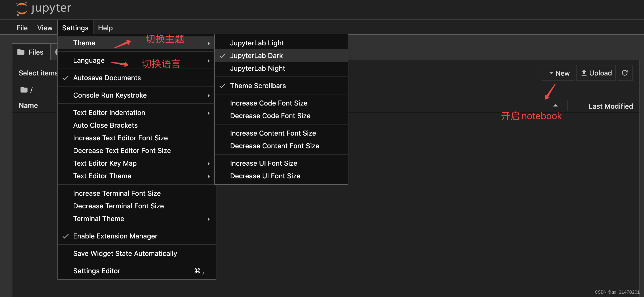Image resolution: width=644 pixels, height=297 pixels.
Task: Sort by Last Modified column
Action: (x=610, y=106)
